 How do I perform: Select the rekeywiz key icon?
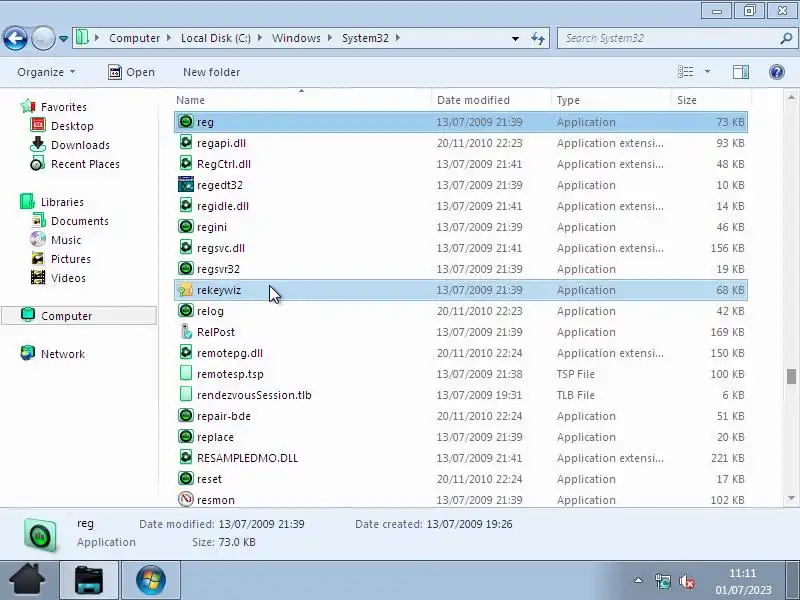click(x=186, y=290)
